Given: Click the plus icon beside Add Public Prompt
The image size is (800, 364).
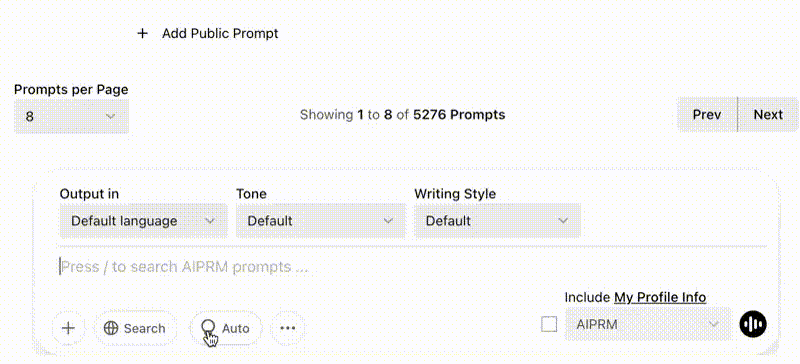Looking at the screenshot, I should pyautogui.click(x=142, y=34).
